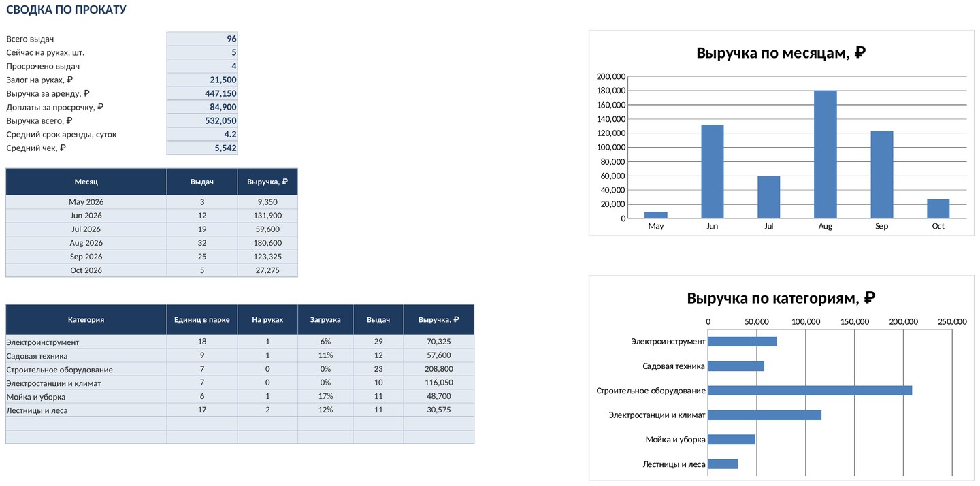The width and height of the screenshot is (980, 486).
Task: Select the deposit value 21,500
Action: pyautogui.click(x=202, y=80)
